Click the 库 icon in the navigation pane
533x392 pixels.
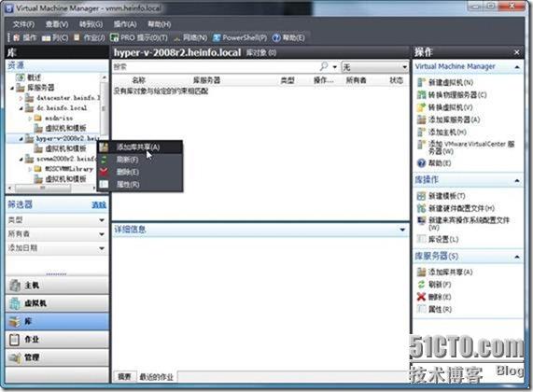click(x=15, y=321)
